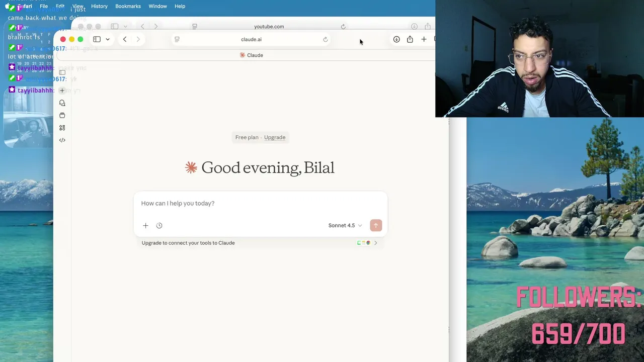Start a new chat with plus icon in Claude sidebar
644x362 pixels.
tap(62, 90)
